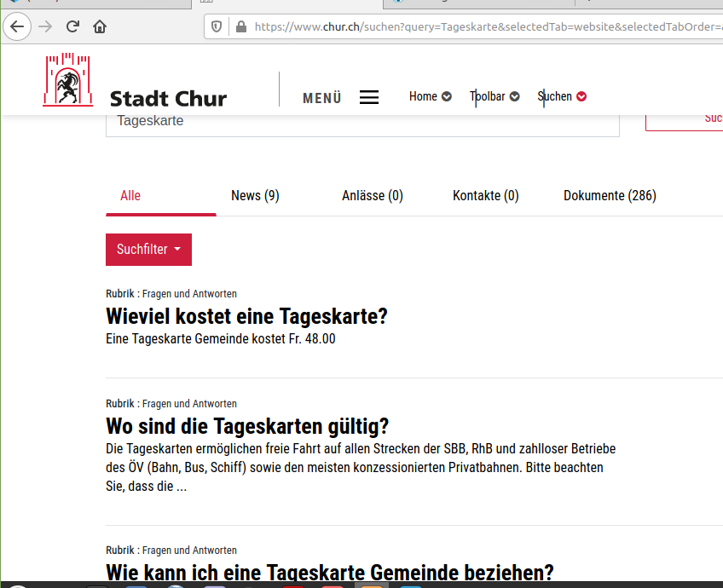The height and width of the screenshot is (588, 723).
Task: Click the browser URL address bar
Action: click(x=464, y=26)
